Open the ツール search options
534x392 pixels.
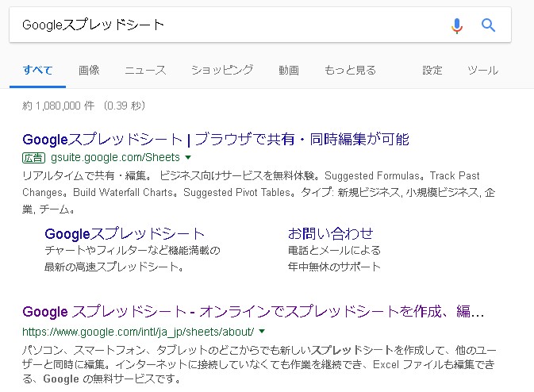pos(482,70)
